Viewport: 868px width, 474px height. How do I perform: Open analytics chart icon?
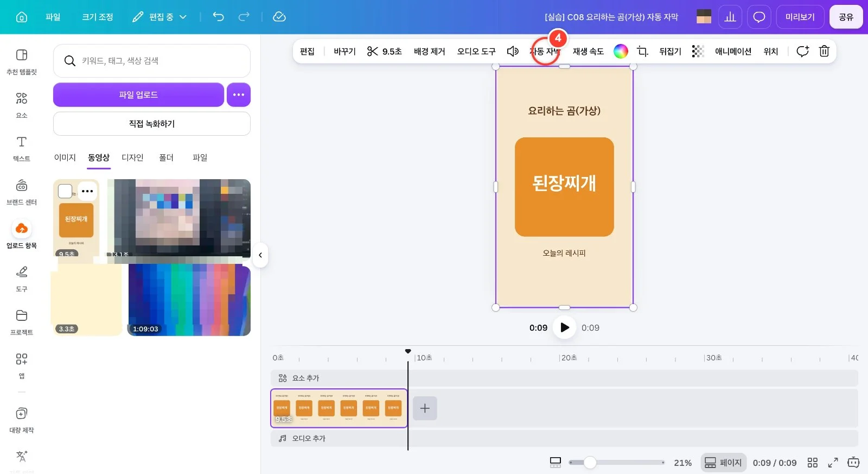coord(730,17)
